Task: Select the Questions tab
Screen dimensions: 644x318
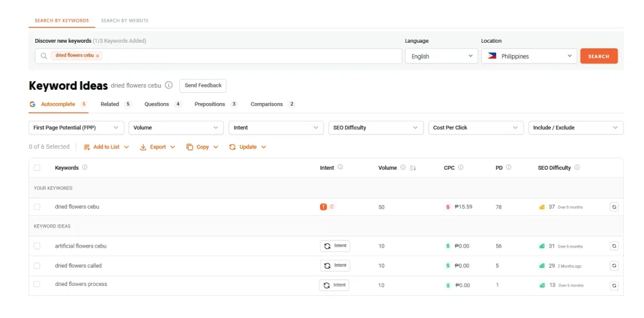Action: [x=163, y=104]
